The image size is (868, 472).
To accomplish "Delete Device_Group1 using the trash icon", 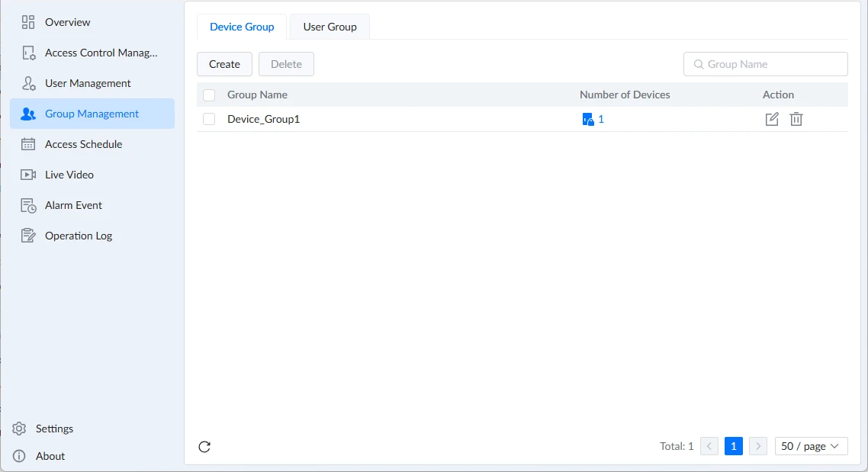I will (796, 119).
